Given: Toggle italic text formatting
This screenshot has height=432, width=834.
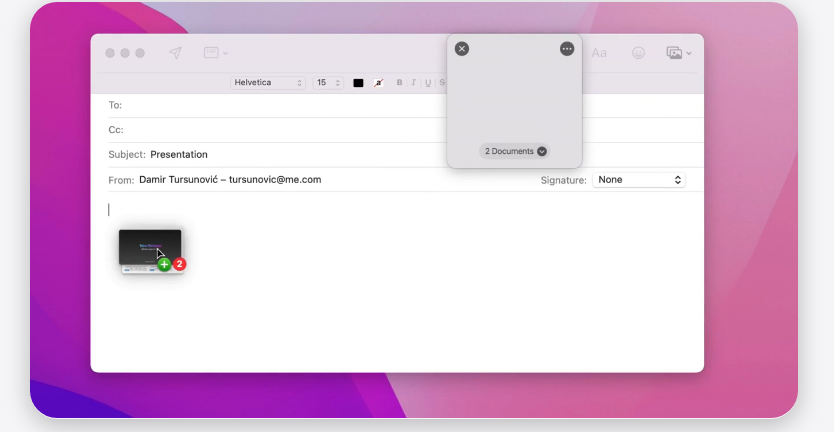Looking at the screenshot, I should tap(413, 82).
